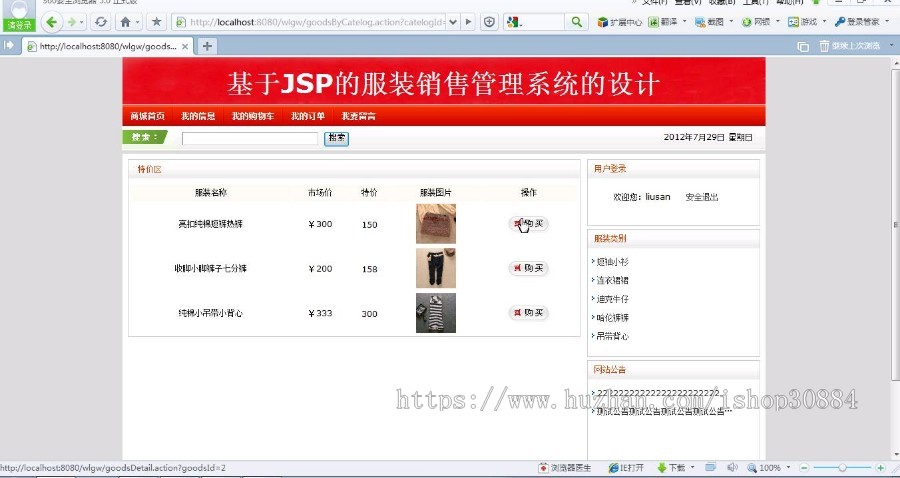Mute sound with the speaker icon
This screenshot has height=478, width=900.
tap(732, 468)
